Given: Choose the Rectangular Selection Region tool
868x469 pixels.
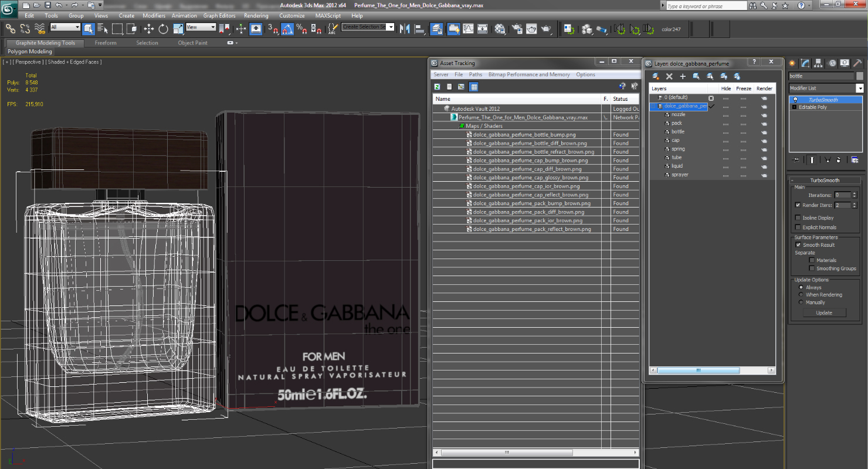Looking at the screenshot, I should point(117,29).
